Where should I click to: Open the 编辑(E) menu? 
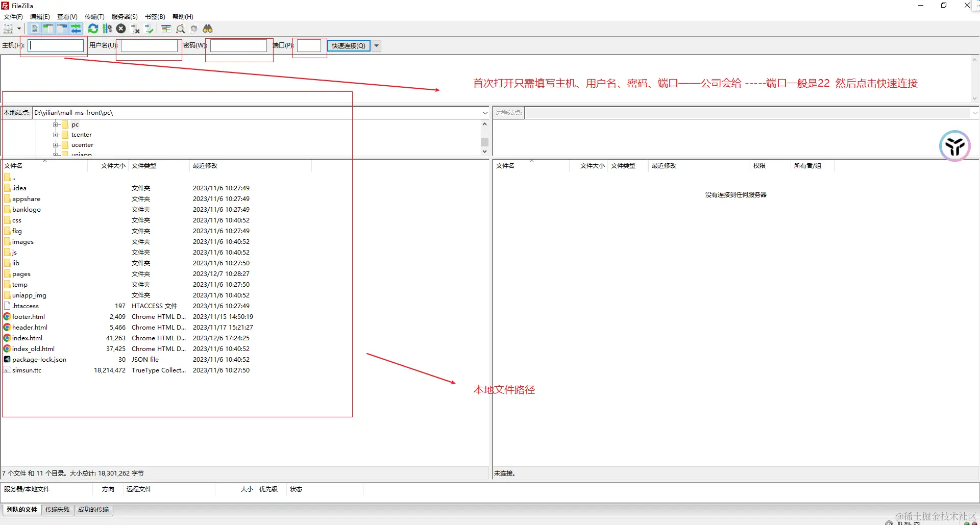click(40, 16)
